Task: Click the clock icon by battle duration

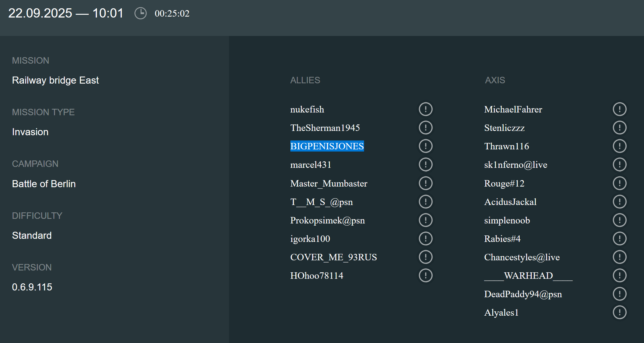Action: pyautogui.click(x=141, y=13)
